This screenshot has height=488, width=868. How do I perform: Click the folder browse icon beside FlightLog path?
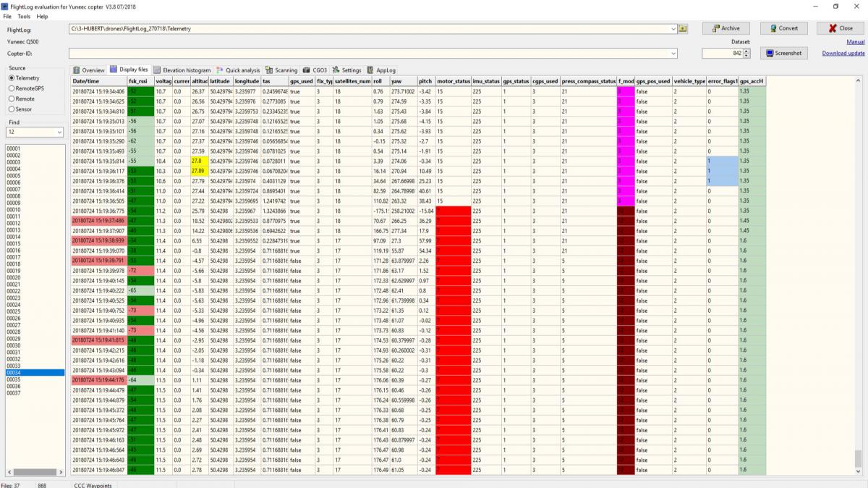[683, 28]
